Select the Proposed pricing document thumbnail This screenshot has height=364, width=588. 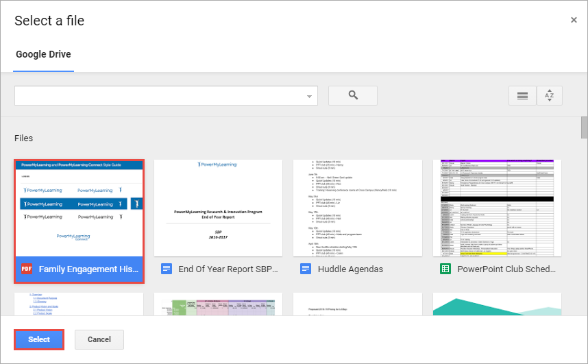(357, 304)
